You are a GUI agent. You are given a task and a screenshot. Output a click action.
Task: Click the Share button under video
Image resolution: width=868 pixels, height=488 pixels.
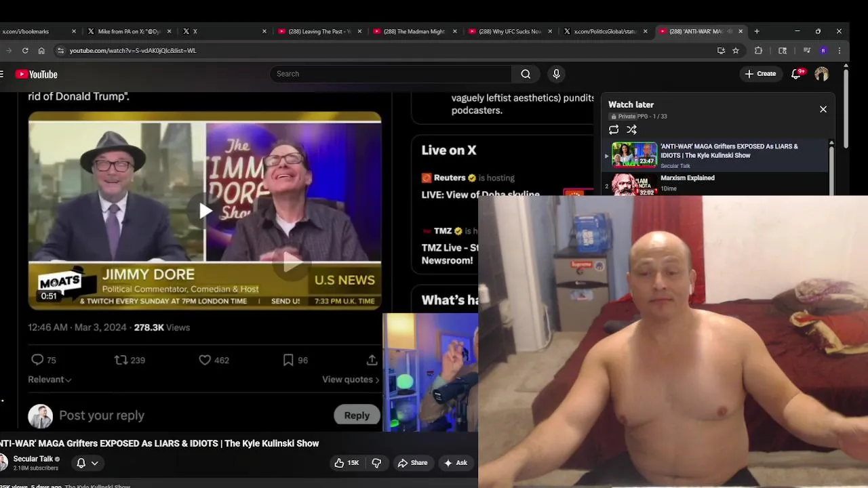coord(412,463)
